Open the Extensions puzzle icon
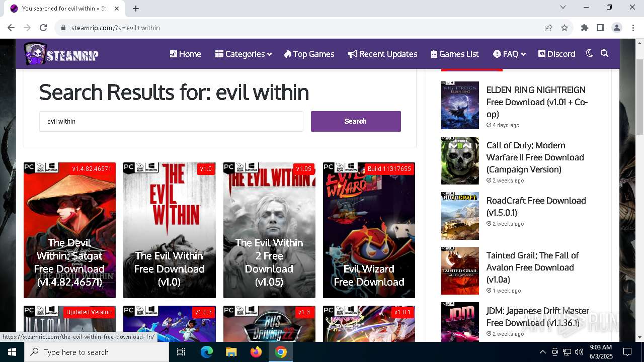This screenshot has width=644, height=362. click(x=585, y=28)
